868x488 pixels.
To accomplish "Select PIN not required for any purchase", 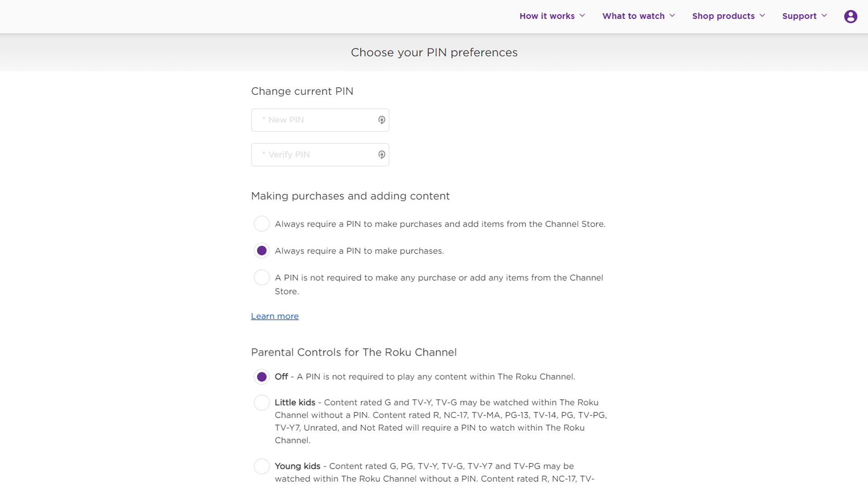I will pyautogui.click(x=262, y=277).
